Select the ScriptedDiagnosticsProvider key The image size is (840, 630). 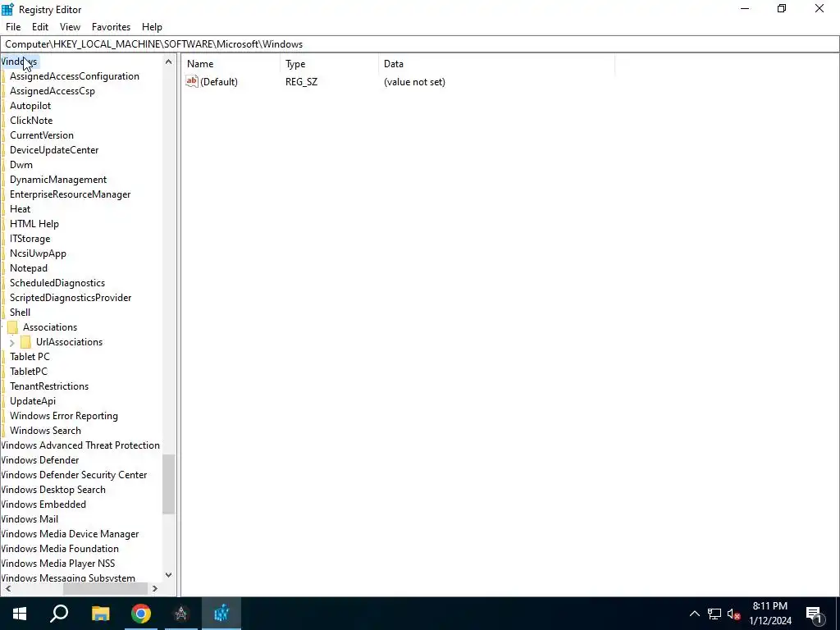(71, 298)
